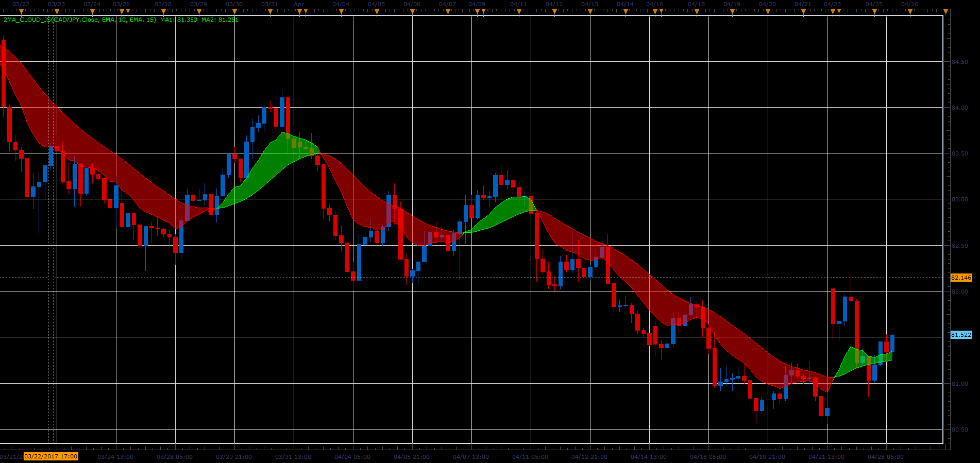Click the session triangle under 04/12
The width and height of the screenshot is (980, 463).
[x=554, y=11]
